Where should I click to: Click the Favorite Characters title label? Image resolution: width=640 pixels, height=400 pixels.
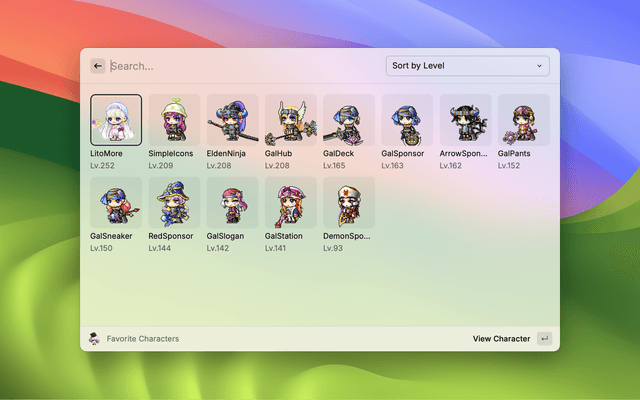pos(142,339)
